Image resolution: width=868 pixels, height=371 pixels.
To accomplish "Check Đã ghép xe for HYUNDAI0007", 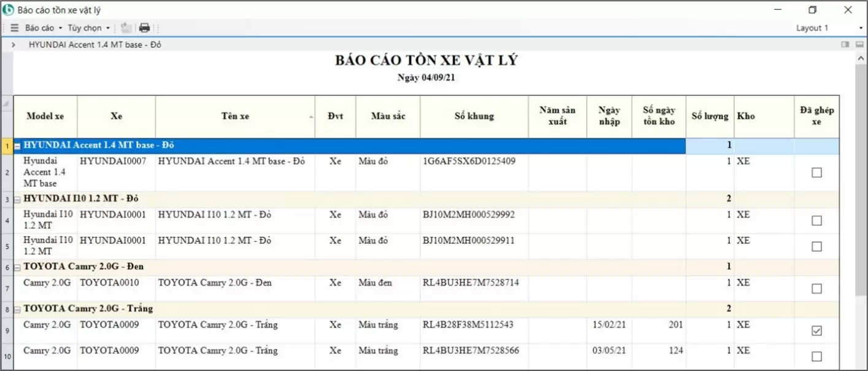I will (x=816, y=173).
